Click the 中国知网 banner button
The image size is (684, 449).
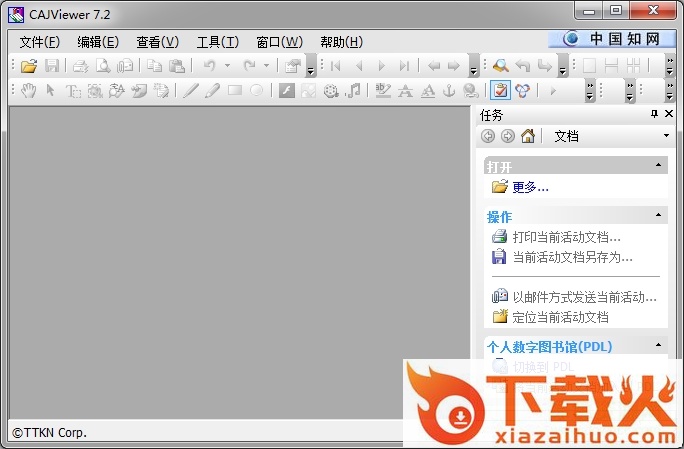click(611, 39)
